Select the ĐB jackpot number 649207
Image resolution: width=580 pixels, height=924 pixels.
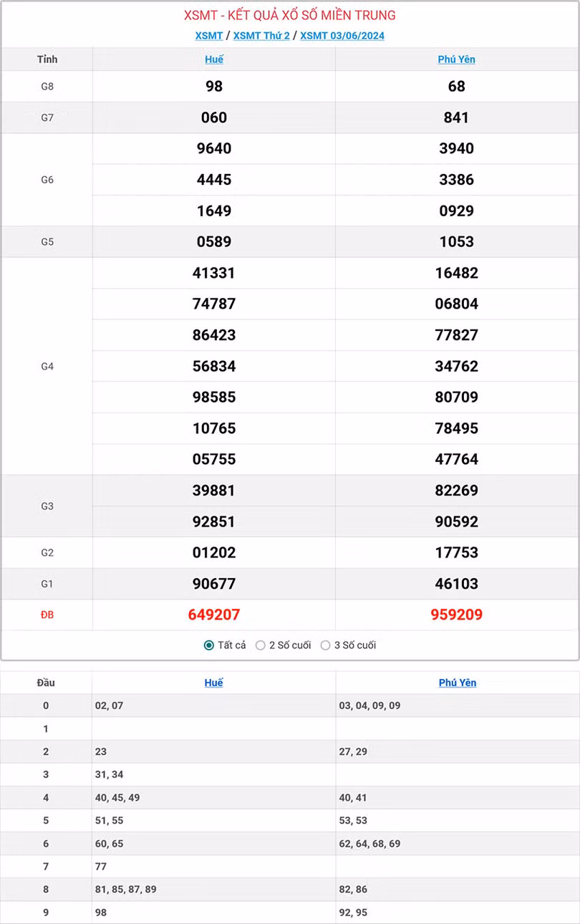pos(213,615)
